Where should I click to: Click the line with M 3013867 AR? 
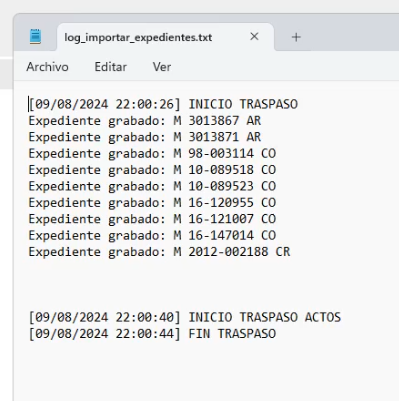[145, 121]
